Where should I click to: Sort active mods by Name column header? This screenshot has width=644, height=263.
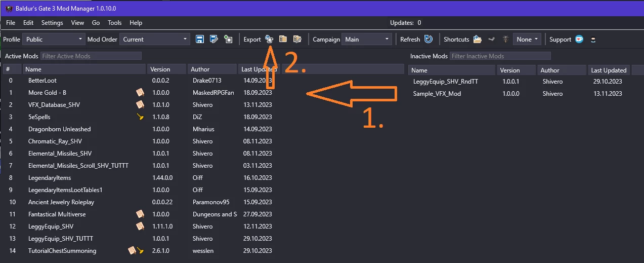click(x=84, y=69)
